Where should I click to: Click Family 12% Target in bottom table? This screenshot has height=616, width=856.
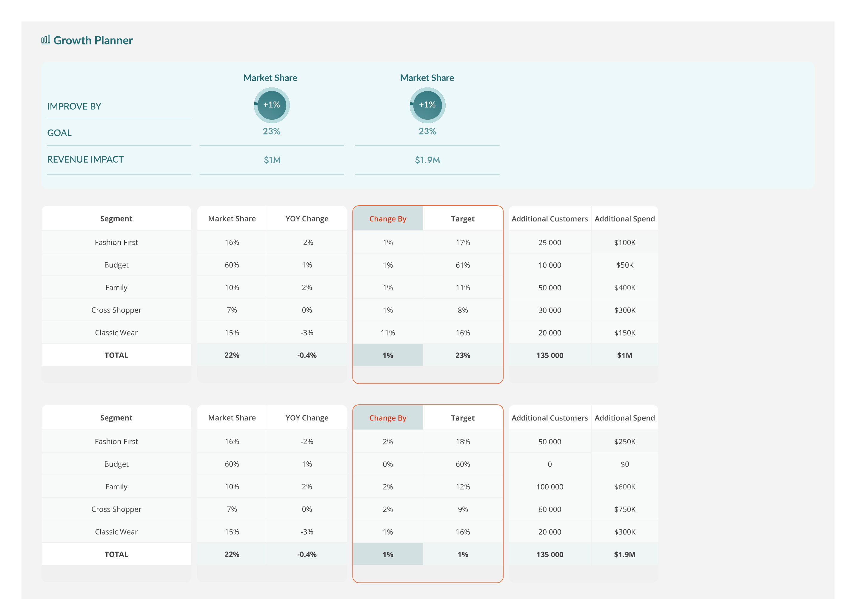coord(462,486)
